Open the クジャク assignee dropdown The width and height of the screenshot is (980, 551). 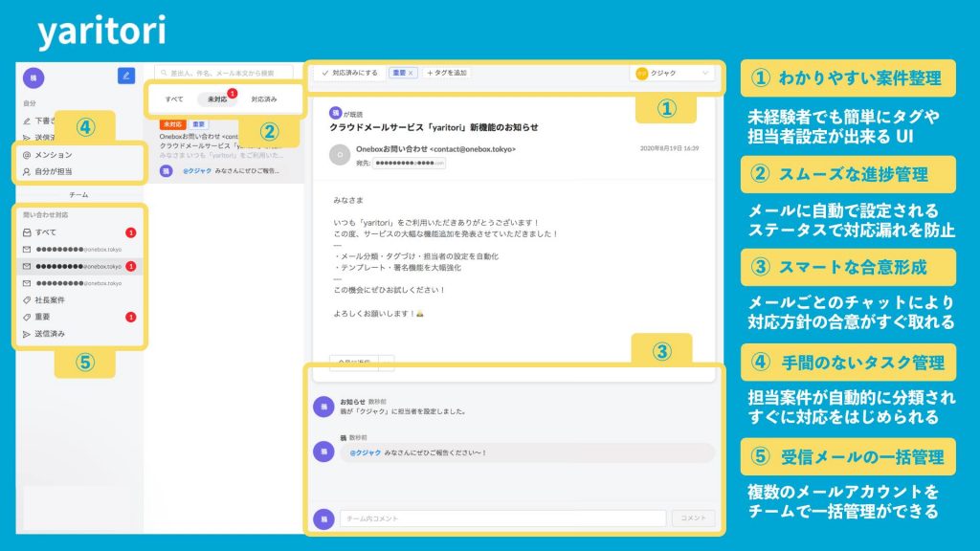click(672, 73)
